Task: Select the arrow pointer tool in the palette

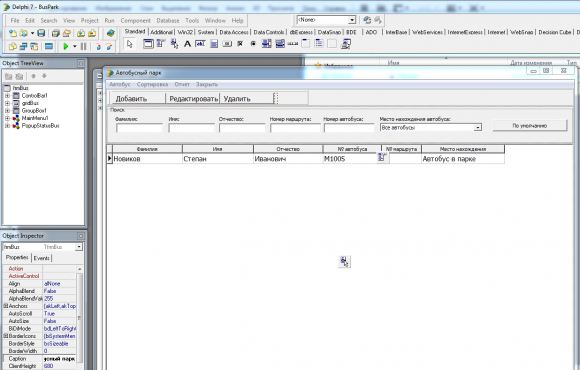Action: 129,44
